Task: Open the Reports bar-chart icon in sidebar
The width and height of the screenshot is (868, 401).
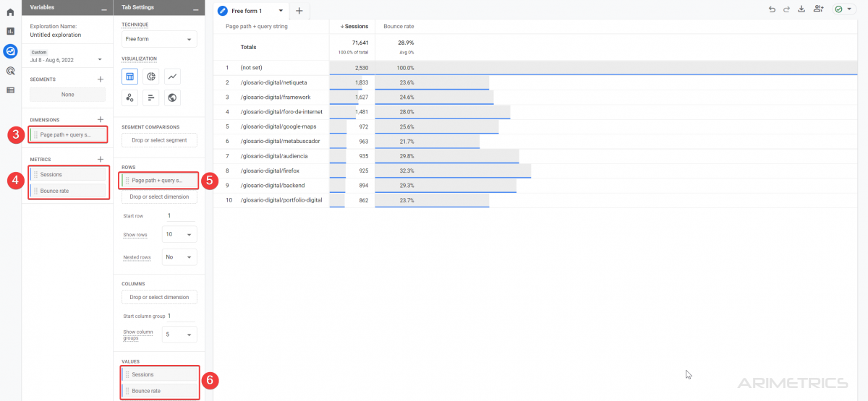Action: pos(10,31)
